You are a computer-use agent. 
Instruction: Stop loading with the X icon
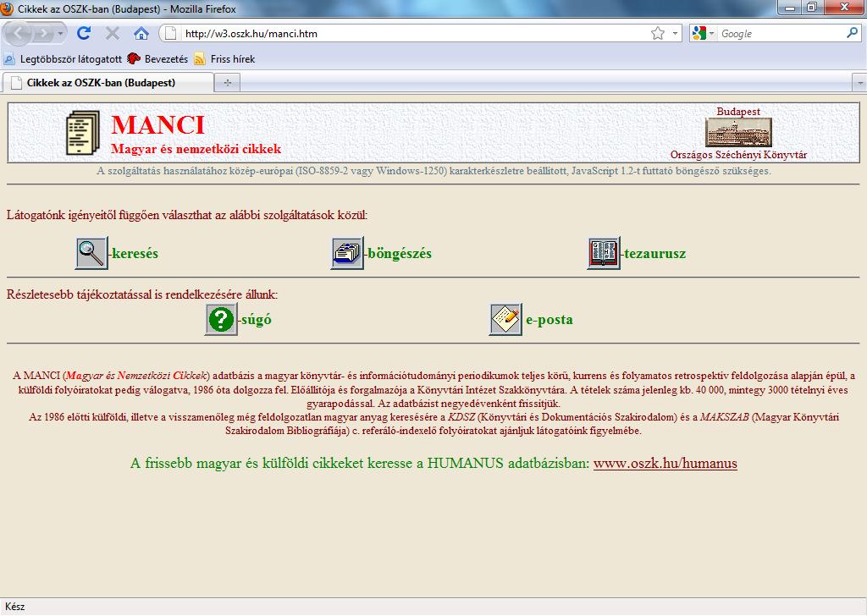113,34
